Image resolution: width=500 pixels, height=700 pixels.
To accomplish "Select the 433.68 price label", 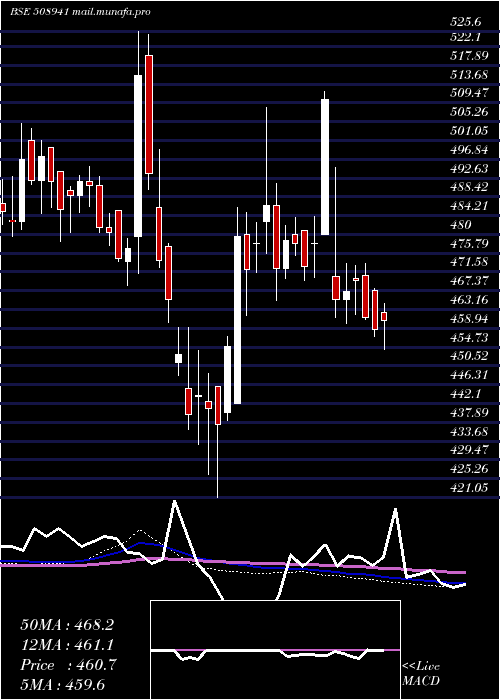I will tap(469, 431).
